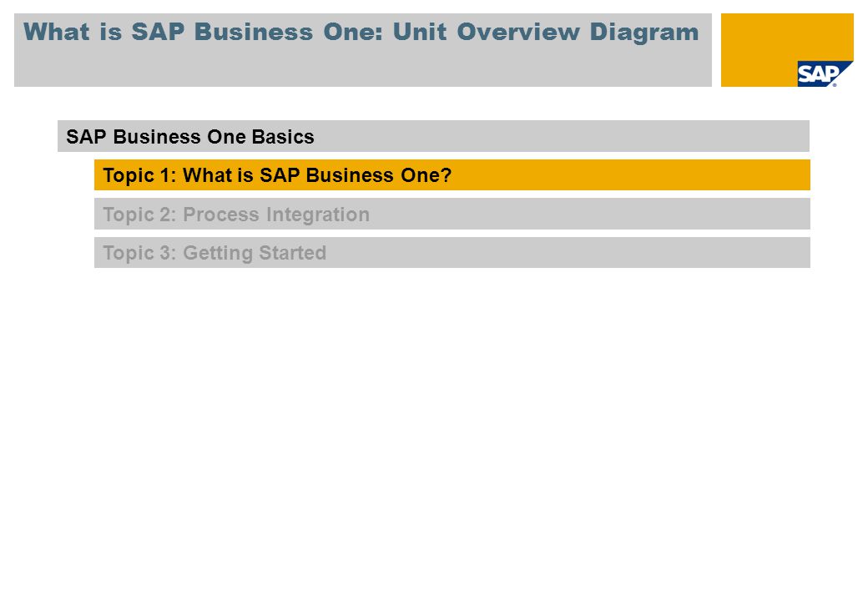Viewport: 868px width, 601px height.
Task: Open 'Topic 1: What is SAP Business One?'
Action: coord(452,175)
